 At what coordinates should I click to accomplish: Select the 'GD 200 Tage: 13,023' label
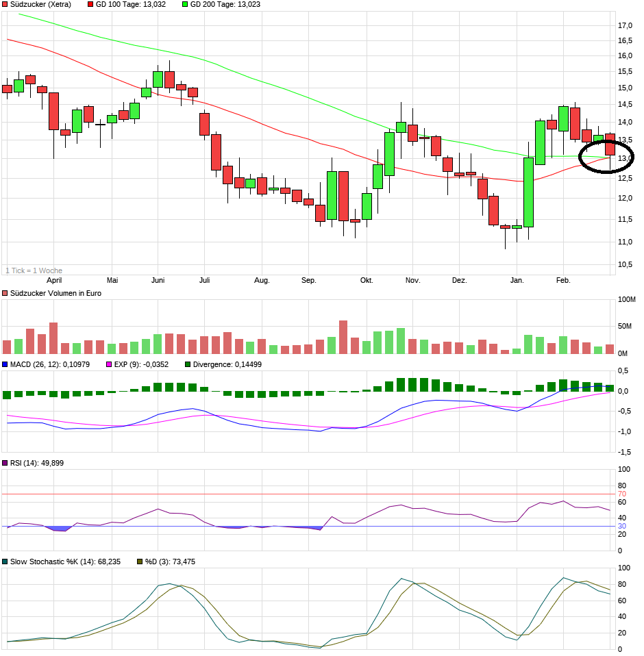tap(225, 4)
